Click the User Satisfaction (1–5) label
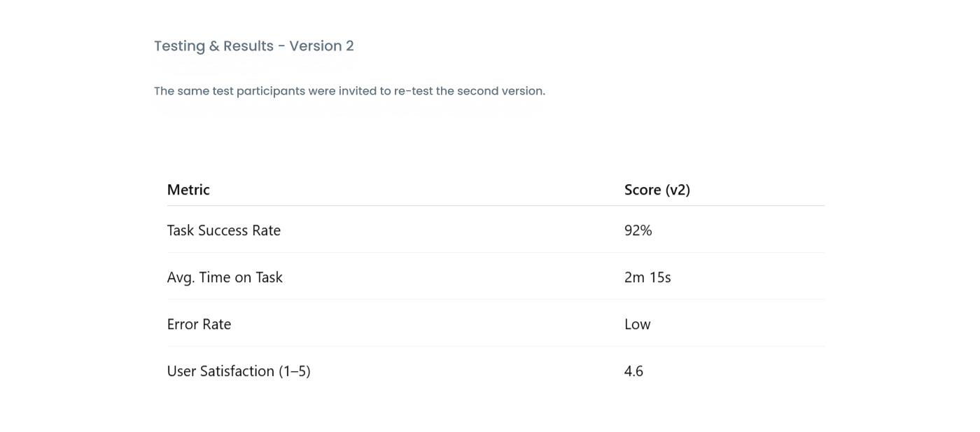Screen dimensions: 980x432 coord(238,371)
